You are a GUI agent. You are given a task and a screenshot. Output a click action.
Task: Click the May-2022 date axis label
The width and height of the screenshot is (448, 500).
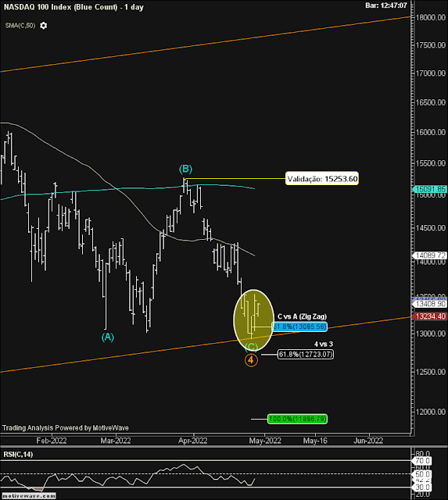click(x=265, y=441)
